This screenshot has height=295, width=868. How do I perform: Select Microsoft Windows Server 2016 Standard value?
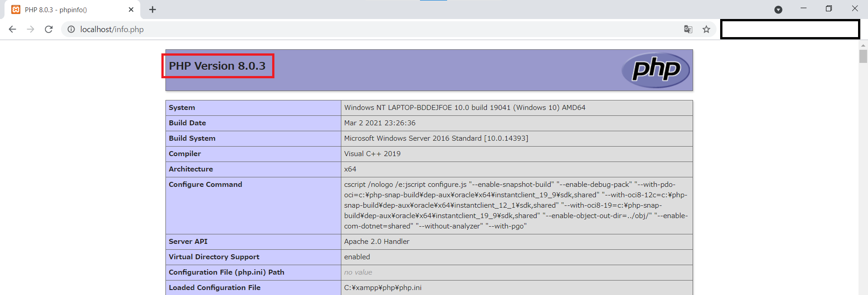pyautogui.click(x=436, y=138)
